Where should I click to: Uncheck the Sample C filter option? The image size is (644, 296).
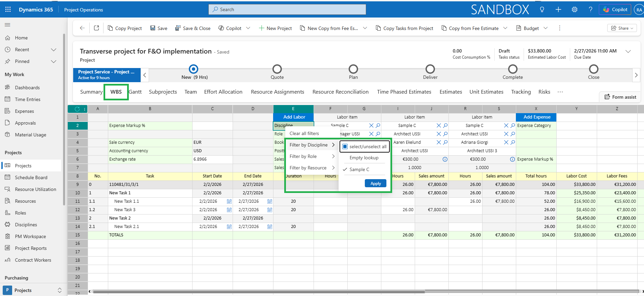pos(359,169)
